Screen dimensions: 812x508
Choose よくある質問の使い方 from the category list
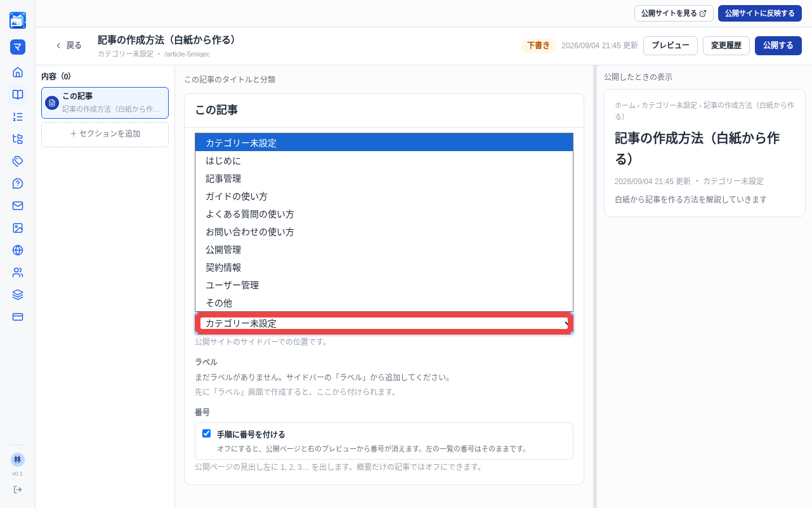(x=384, y=214)
